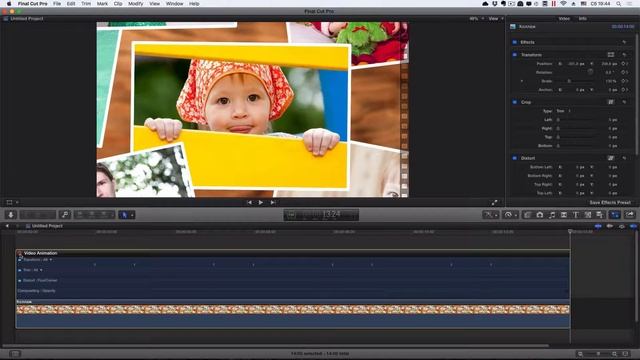Switch to the Video inspector tab
This screenshot has width=640, height=360.
pyautogui.click(x=564, y=19)
